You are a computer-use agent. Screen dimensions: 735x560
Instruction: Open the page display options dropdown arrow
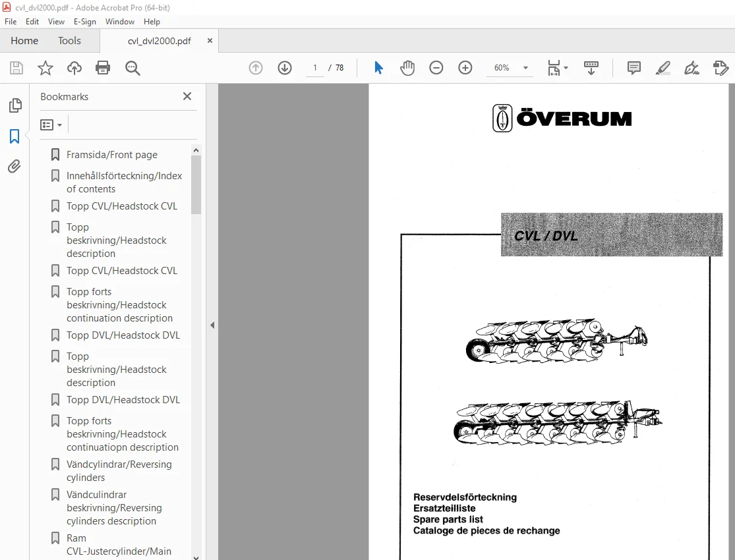pyautogui.click(x=566, y=68)
